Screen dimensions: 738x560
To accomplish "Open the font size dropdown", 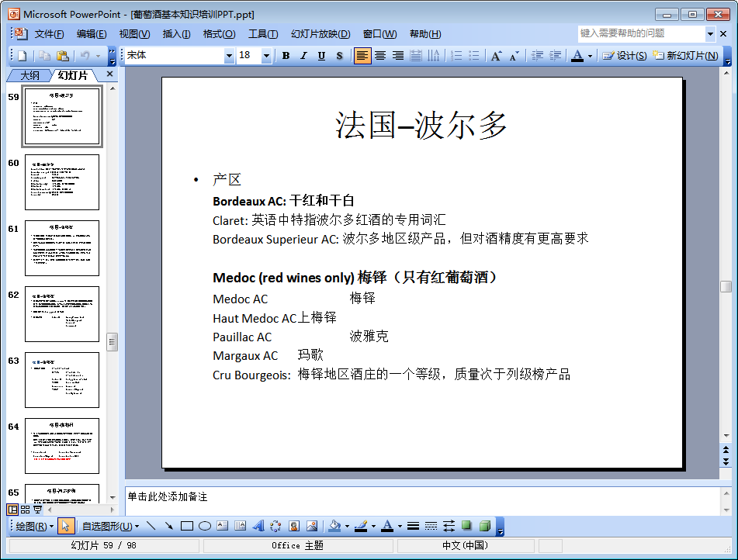I will (x=267, y=55).
